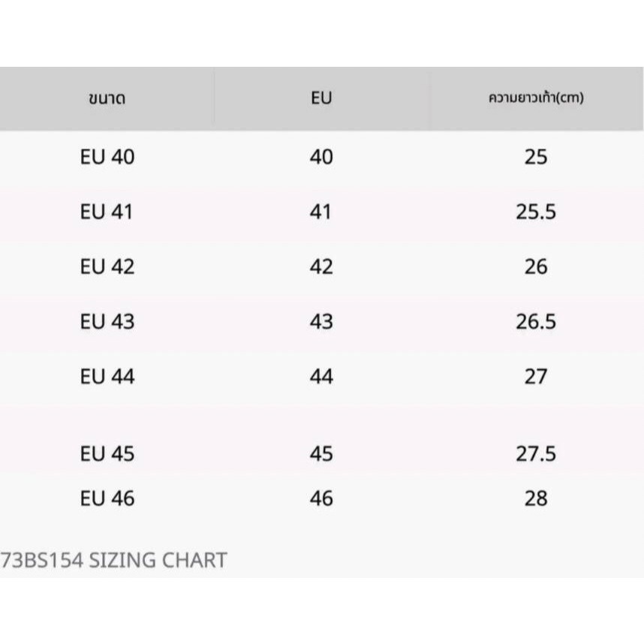Click the 26 cm foot length value
This screenshot has height=644, width=644.
click(536, 267)
